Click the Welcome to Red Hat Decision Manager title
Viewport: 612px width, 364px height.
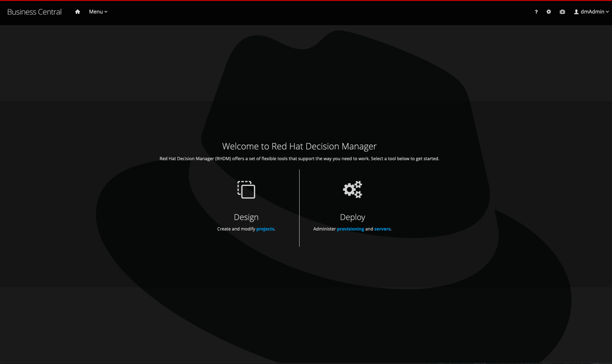pos(299,146)
